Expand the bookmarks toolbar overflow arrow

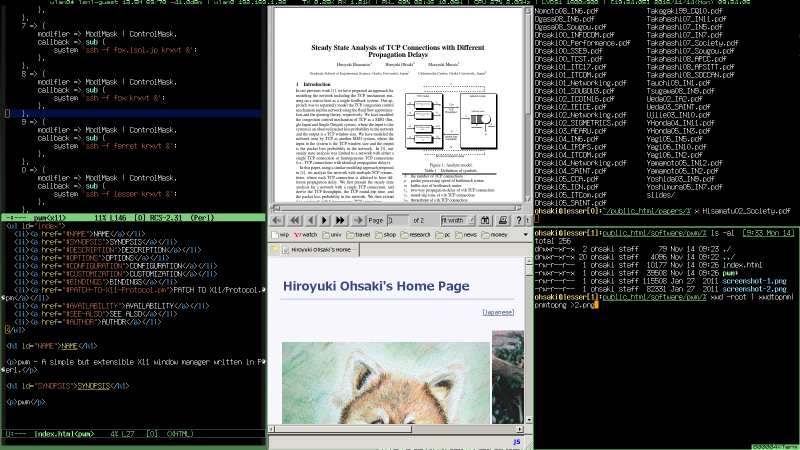point(526,235)
